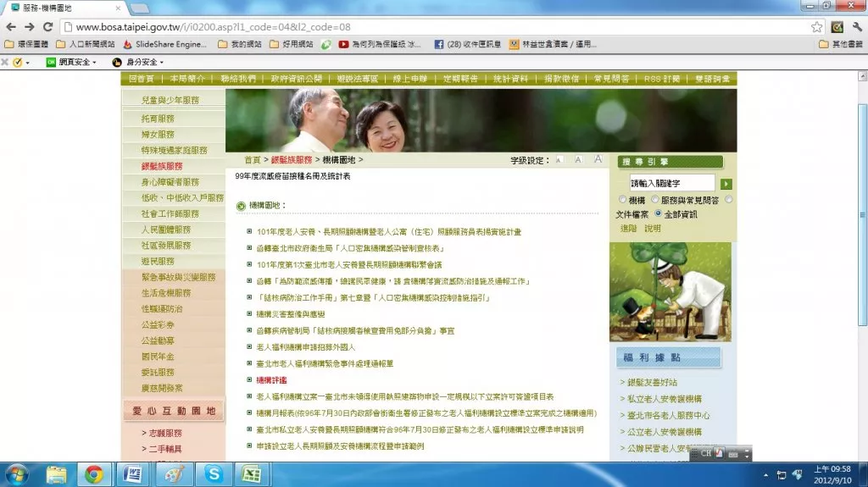Close the Norton toolbar with the X
The image size is (868, 487).
pos(5,62)
